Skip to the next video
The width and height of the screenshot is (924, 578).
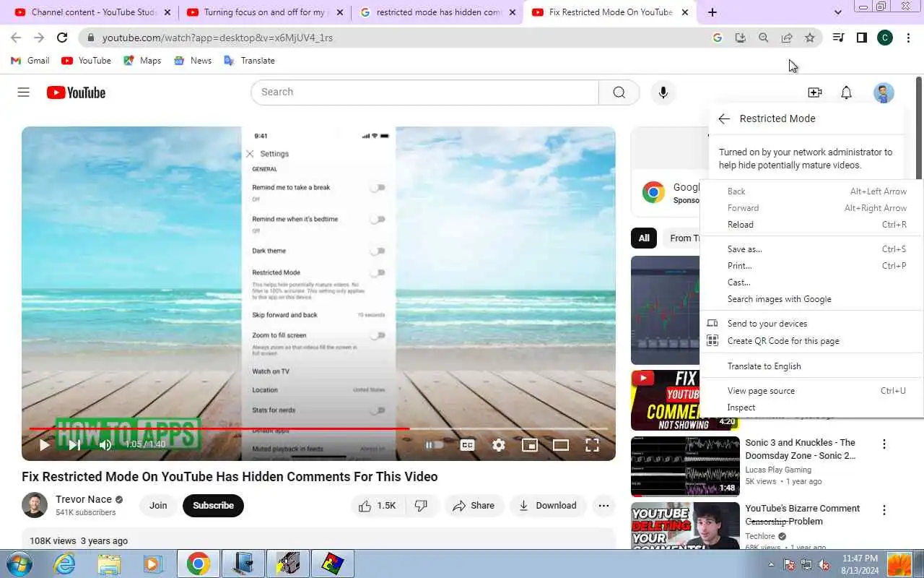(74, 445)
